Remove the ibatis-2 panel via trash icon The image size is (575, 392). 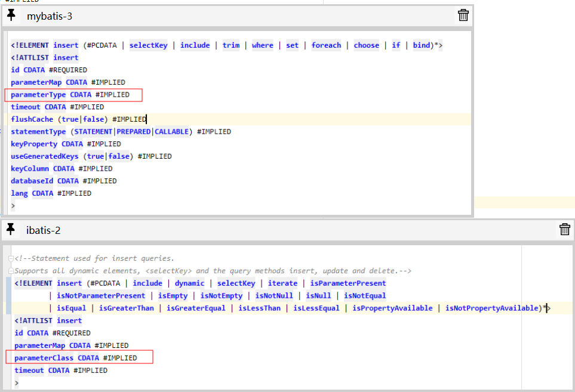565,229
